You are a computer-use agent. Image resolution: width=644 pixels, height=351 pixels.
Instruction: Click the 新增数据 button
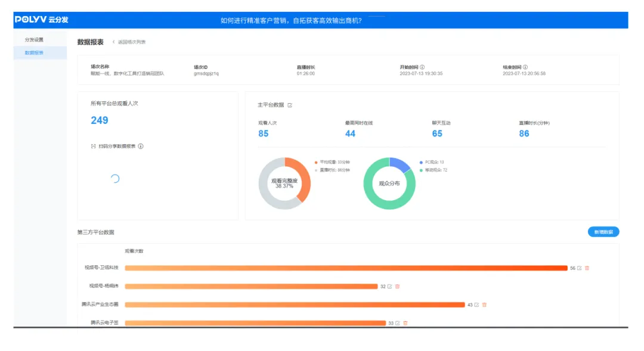(603, 232)
